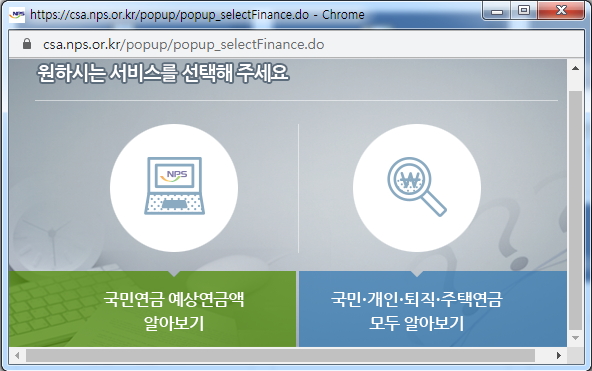
Task: Click the vertical scrollbar thumb
Action: click(575, 211)
